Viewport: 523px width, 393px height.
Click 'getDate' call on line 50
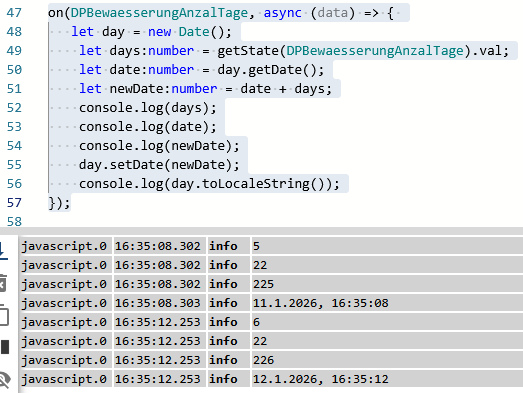[x=275, y=70]
